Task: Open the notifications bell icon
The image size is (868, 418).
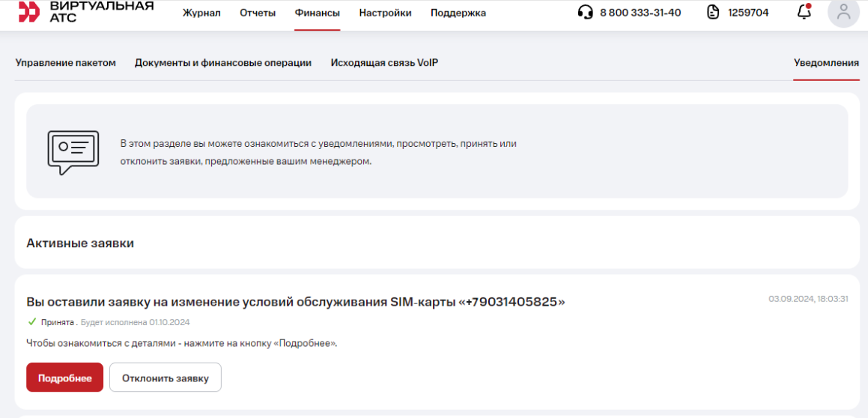Action: click(804, 12)
